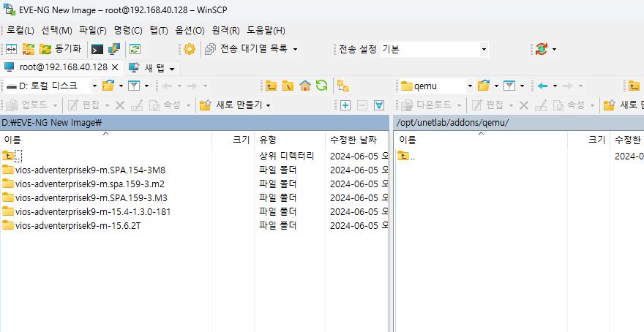Click the select all checkmark icon

[x=378, y=105]
